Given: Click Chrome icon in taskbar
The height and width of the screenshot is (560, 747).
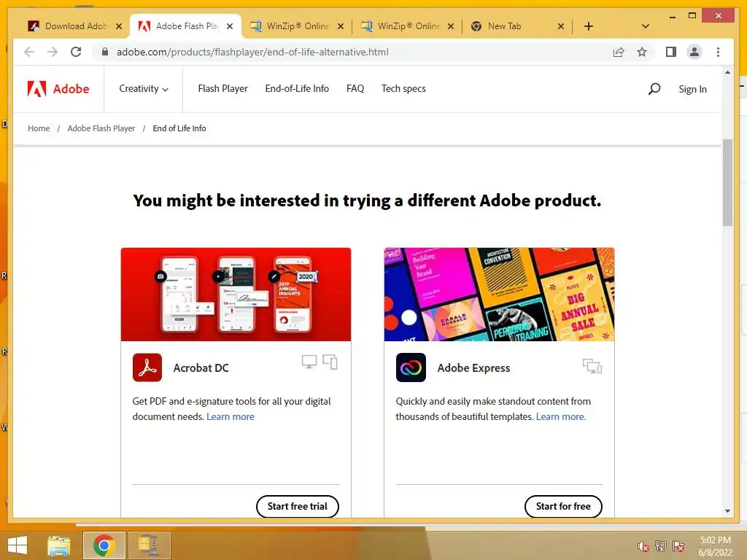Looking at the screenshot, I should click(104, 545).
